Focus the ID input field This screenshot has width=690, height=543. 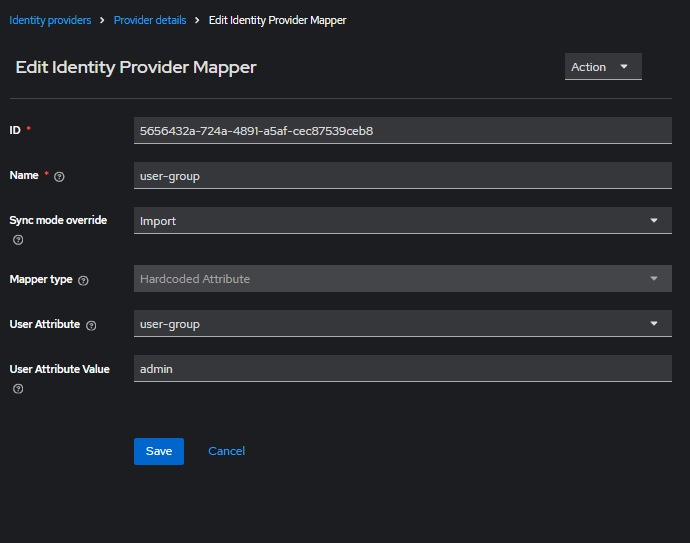pyautogui.click(x=403, y=131)
